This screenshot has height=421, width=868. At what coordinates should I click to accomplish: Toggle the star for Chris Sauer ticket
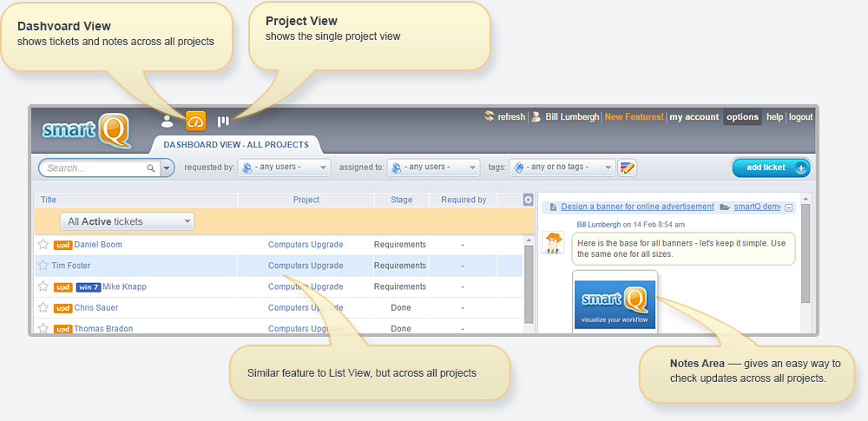[x=43, y=307]
